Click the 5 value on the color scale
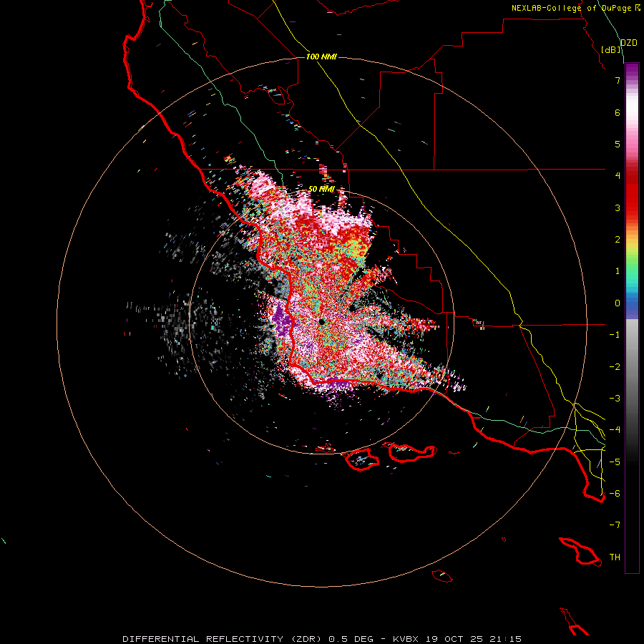 coord(618,144)
